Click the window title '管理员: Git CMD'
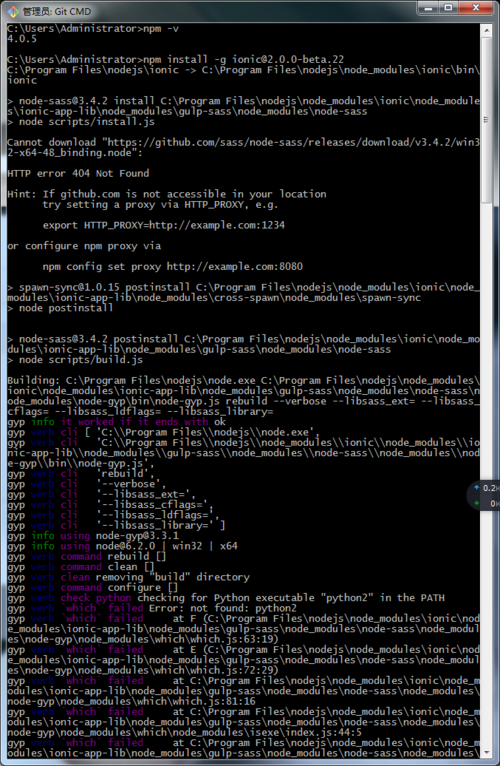Screen dimensions: 500x766 (x=57, y=11)
